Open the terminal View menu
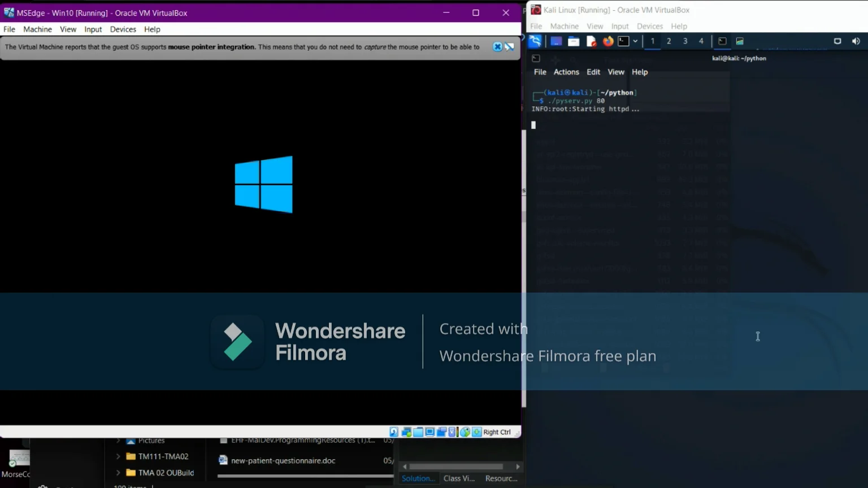Image resolution: width=868 pixels, height=488 pixels. (x=616, y=72)
